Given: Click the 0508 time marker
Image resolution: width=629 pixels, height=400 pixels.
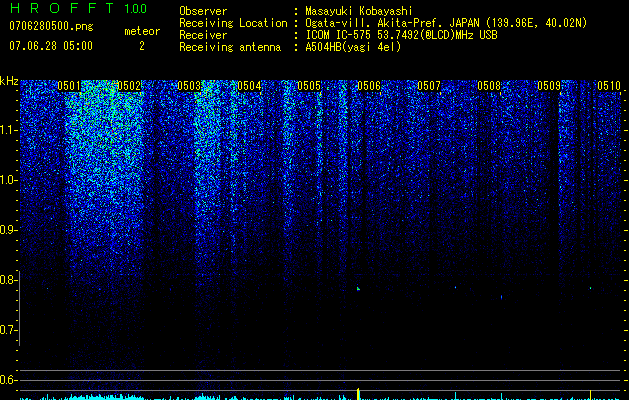Looking at the screenshot, I should (x=489, y=86).
